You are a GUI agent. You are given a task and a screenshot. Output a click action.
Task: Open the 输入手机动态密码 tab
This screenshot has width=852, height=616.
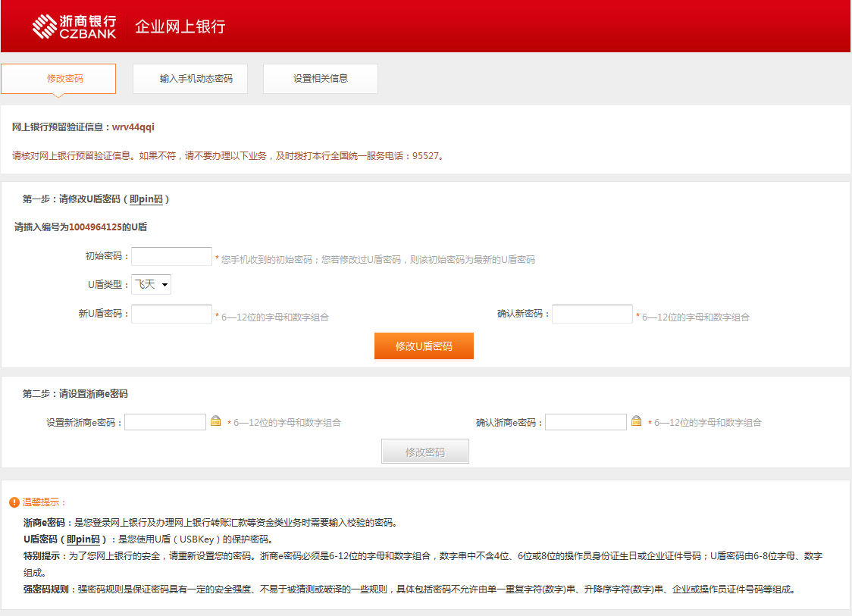[x=190, y=79]
